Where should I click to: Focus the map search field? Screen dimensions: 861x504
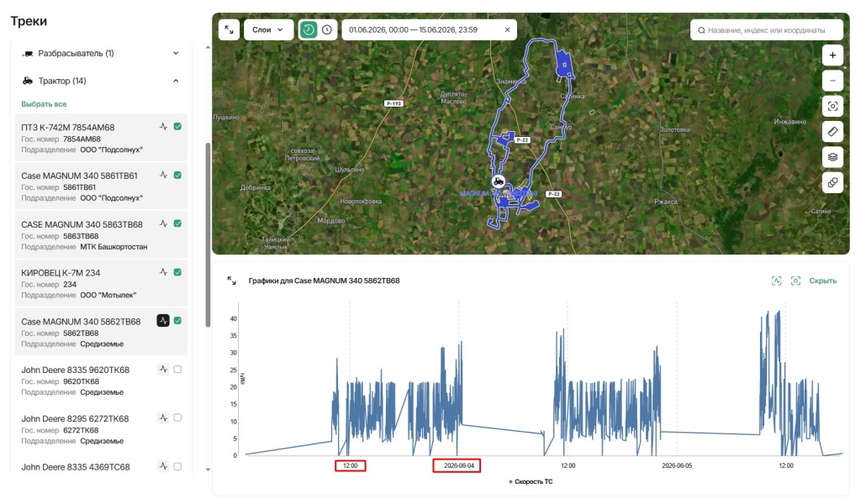(767, 30)
